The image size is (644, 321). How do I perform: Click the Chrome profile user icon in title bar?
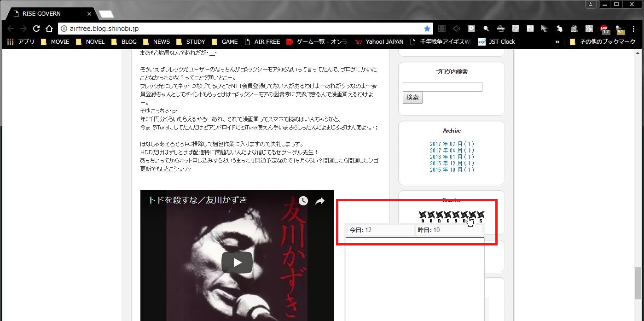point(591,4)
